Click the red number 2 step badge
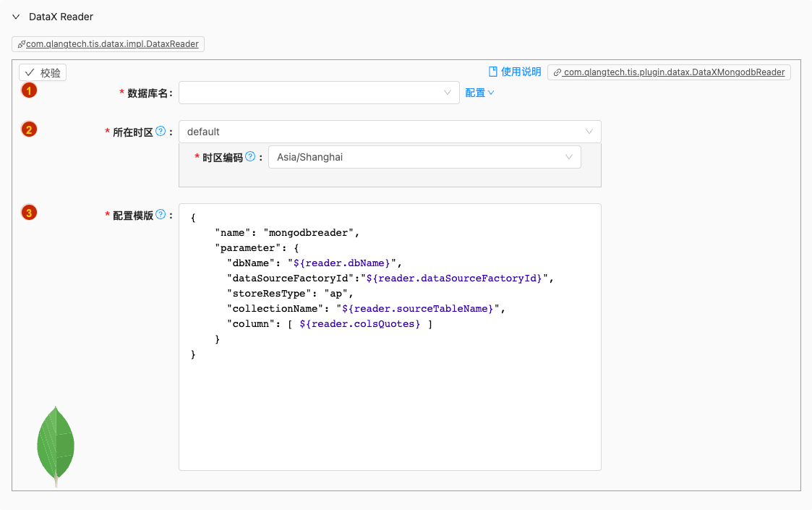This screenshot has height=510, width=812. pos(29,130)
